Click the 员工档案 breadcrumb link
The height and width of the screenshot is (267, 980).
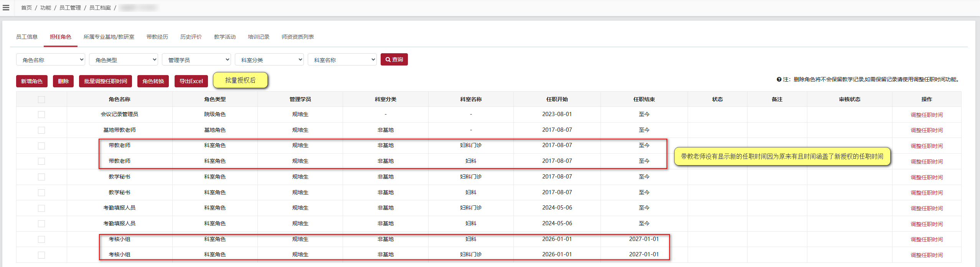point(100,8)
